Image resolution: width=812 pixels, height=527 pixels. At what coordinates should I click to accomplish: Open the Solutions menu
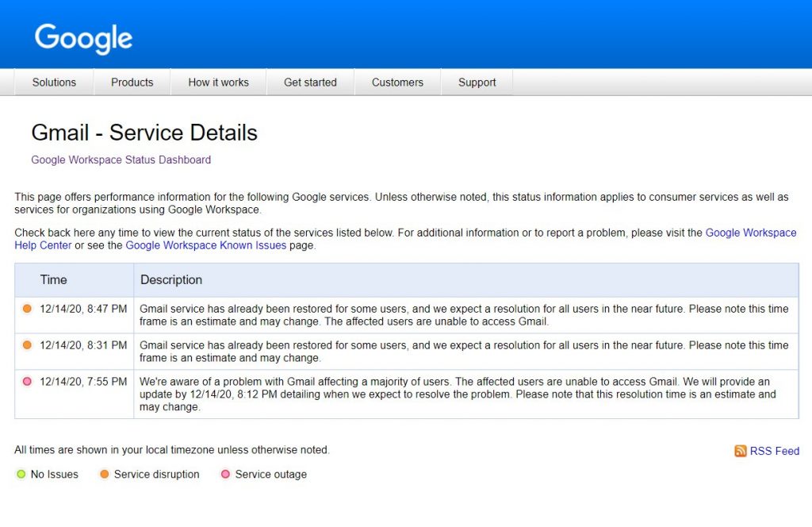click(x=55, y=83)
